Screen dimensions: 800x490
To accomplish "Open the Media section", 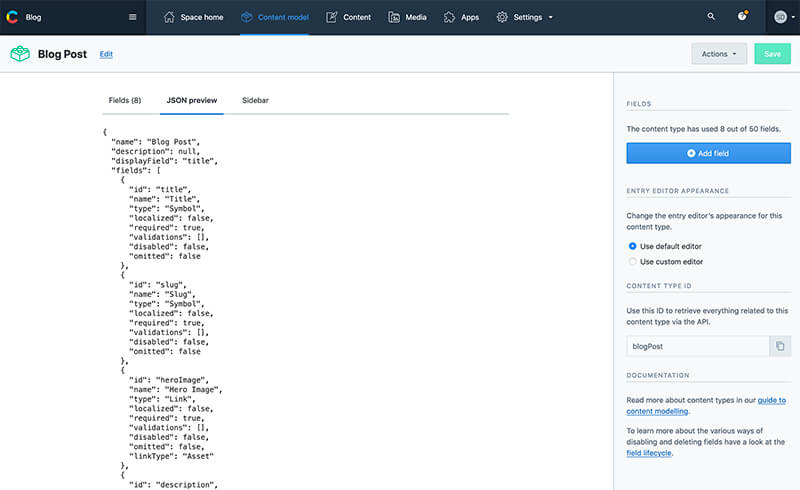I will pos(407,17).
